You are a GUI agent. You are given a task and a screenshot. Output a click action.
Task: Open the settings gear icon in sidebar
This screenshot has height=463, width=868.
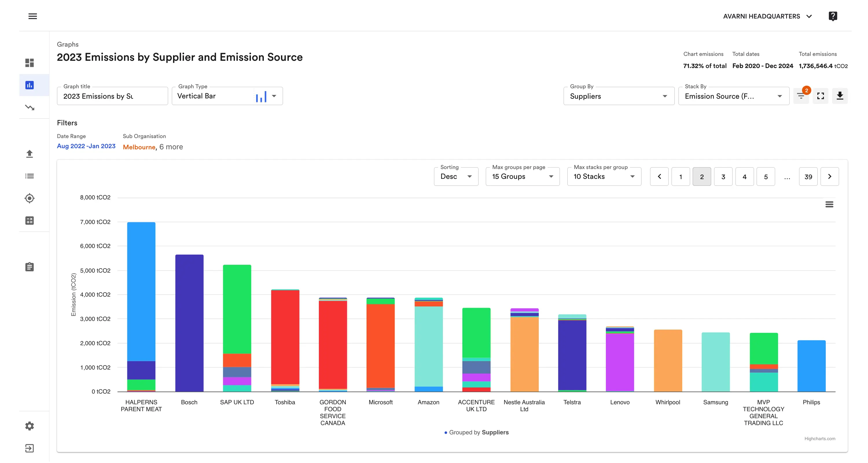30,426
